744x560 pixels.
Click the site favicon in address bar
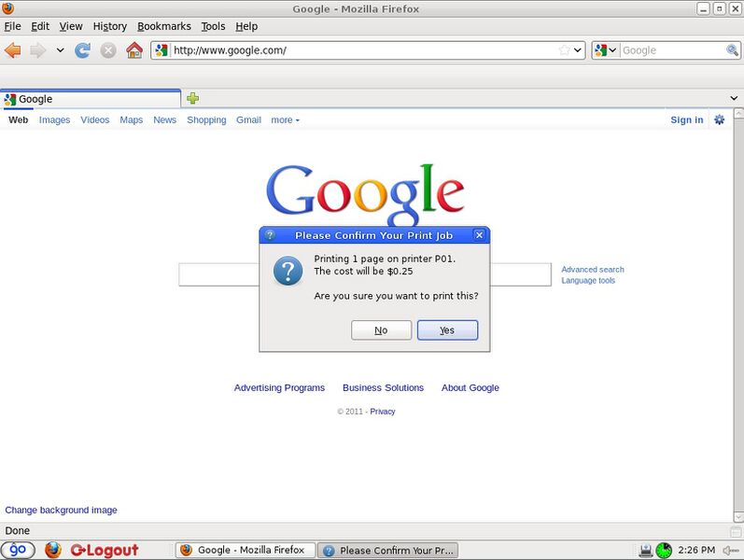pyautogui.click(x=161, y=49)
